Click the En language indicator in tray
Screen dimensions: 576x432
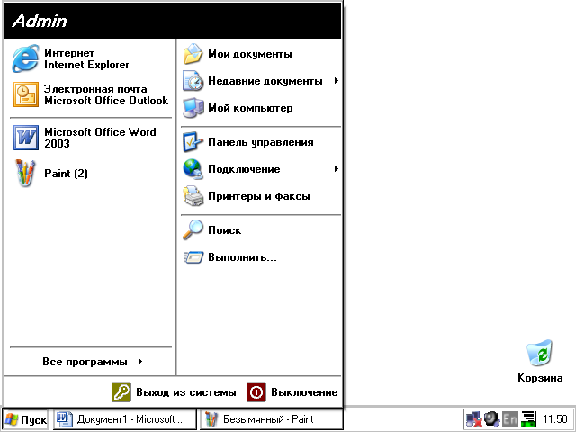pos(510,419)
